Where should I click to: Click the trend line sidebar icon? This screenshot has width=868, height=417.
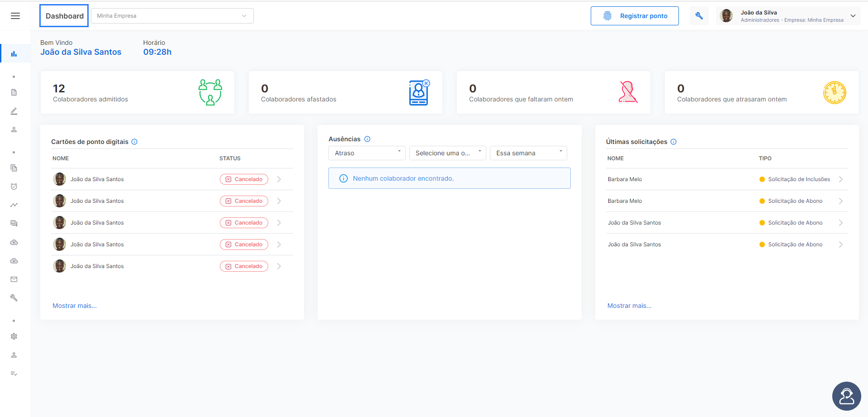(x=14, y=205)
